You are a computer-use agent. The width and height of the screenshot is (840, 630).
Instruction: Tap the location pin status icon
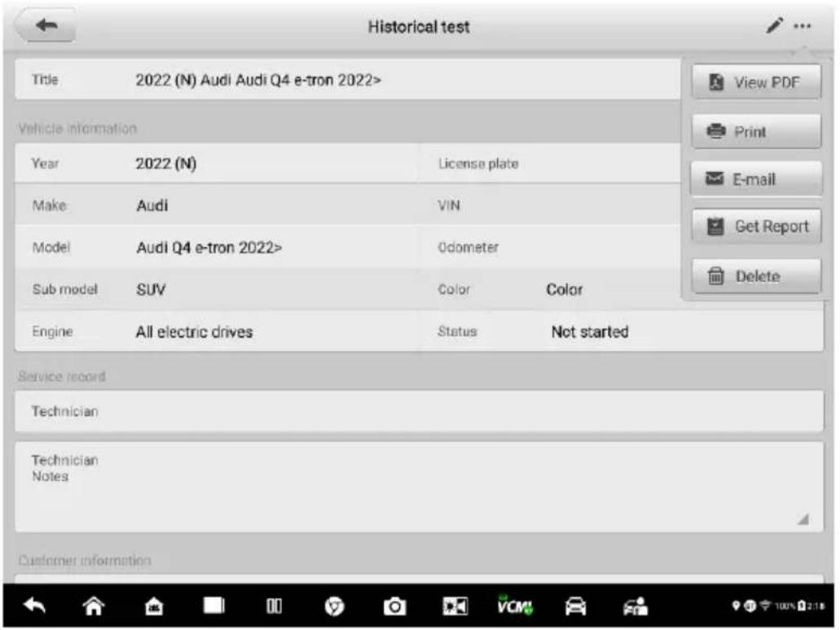point(736,606)
